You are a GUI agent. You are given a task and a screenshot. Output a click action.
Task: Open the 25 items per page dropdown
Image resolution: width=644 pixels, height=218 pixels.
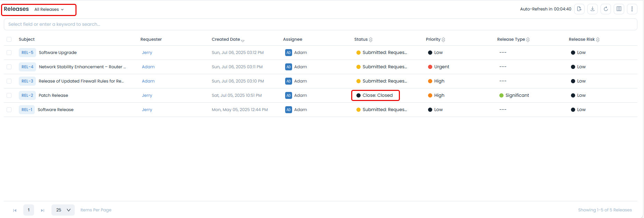pos(63,210)
